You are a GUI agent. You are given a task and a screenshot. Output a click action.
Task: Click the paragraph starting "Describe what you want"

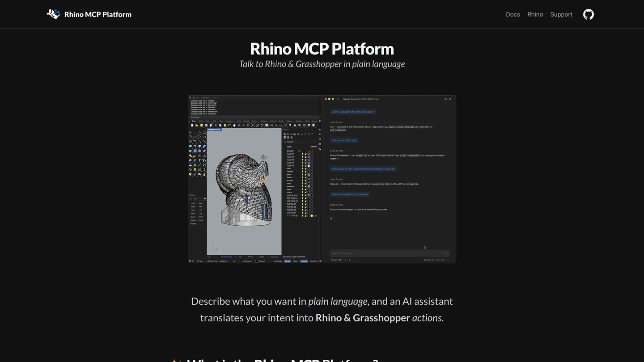point(322,310)
